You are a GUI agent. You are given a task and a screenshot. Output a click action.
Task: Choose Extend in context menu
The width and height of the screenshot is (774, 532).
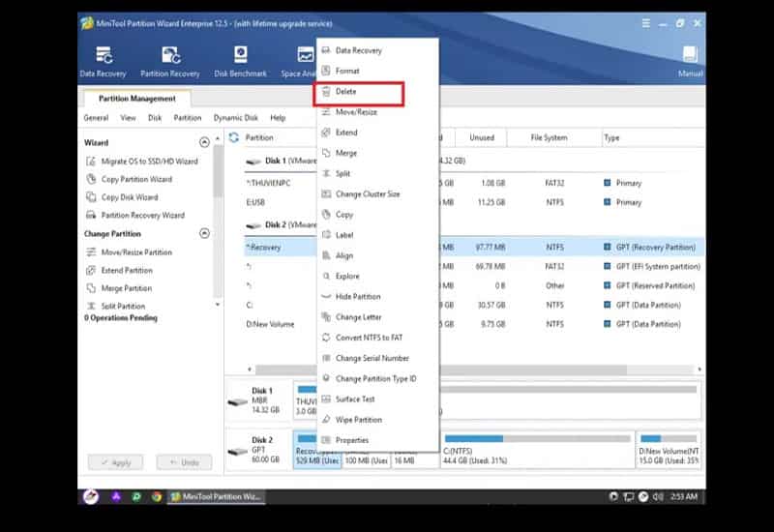(377, 133)
